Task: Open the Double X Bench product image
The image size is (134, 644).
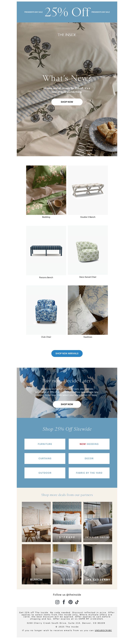Action: coord(88,190)
